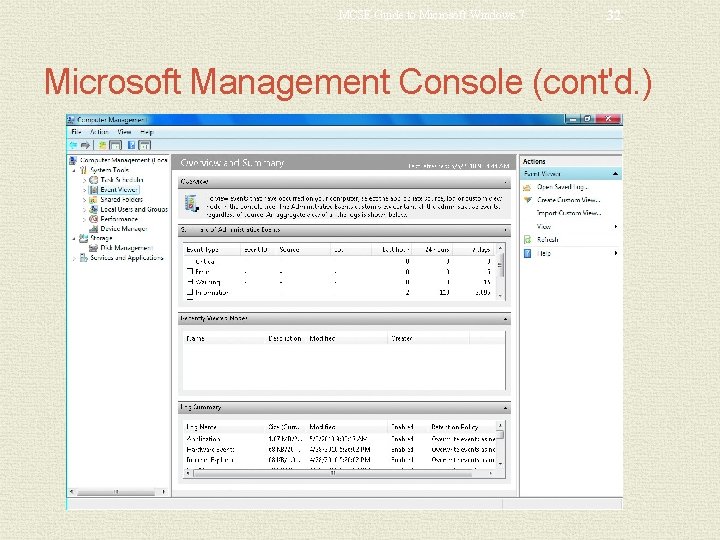The height and width of the screenshot is (540, 720).
Task: Open the File menu
Action: 76,132
